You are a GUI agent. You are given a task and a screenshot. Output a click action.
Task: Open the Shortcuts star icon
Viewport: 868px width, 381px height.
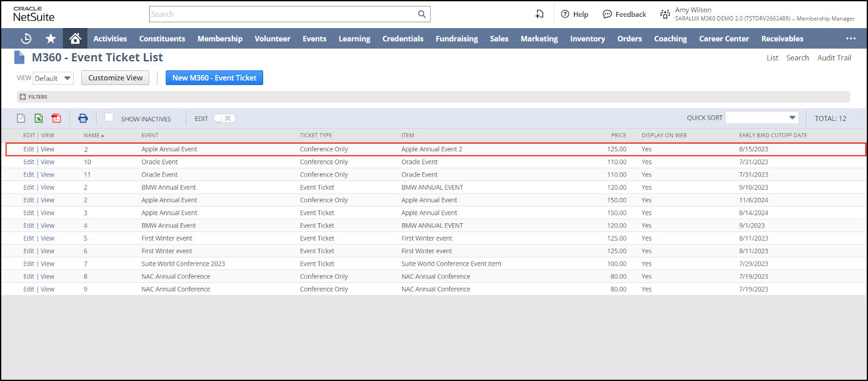pos(50,38)
